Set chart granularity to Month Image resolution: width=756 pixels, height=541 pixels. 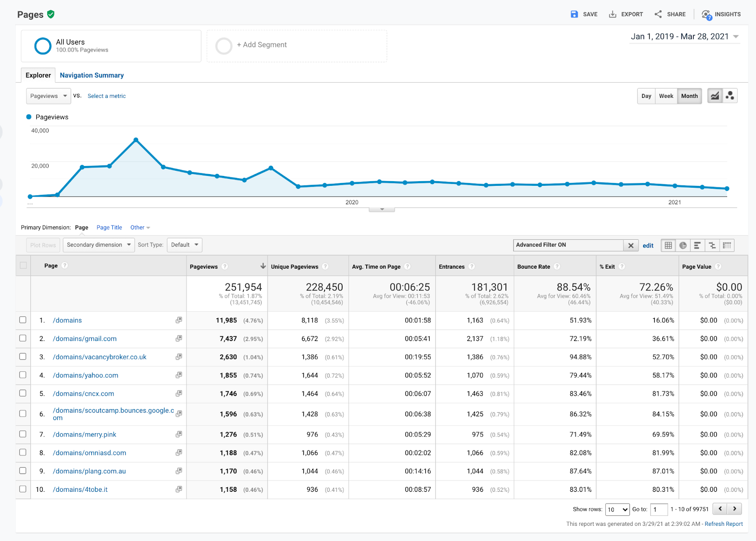(x=689, y=96)
